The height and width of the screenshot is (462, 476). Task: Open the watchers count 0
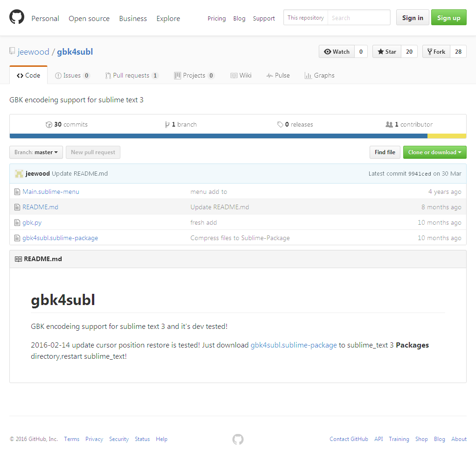coord(361,52)
